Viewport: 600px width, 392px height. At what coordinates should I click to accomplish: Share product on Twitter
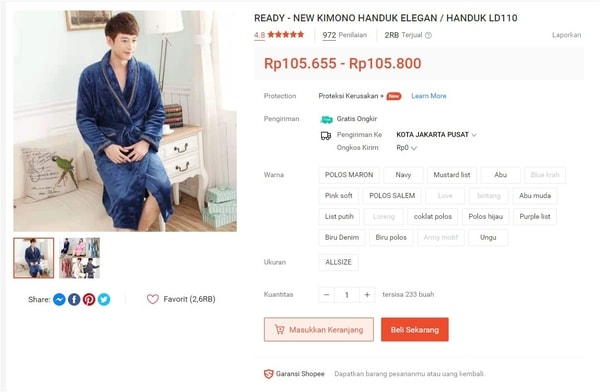104,299
